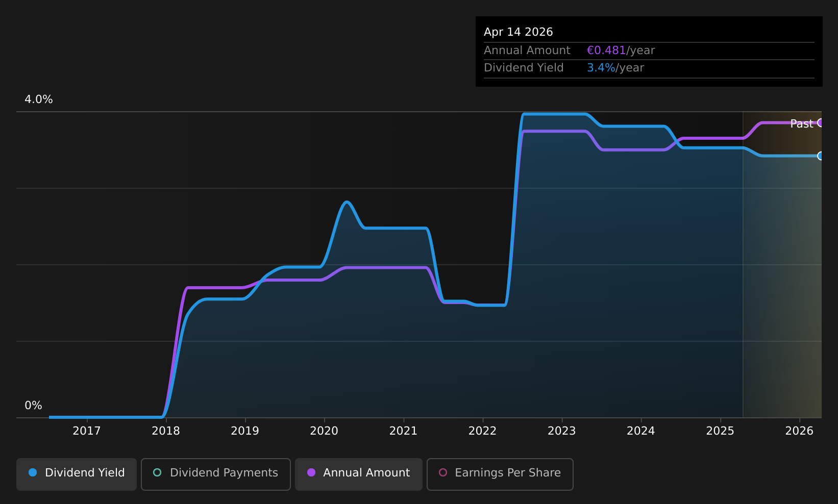Click the 2025 x-axis label

coord(720,431)
